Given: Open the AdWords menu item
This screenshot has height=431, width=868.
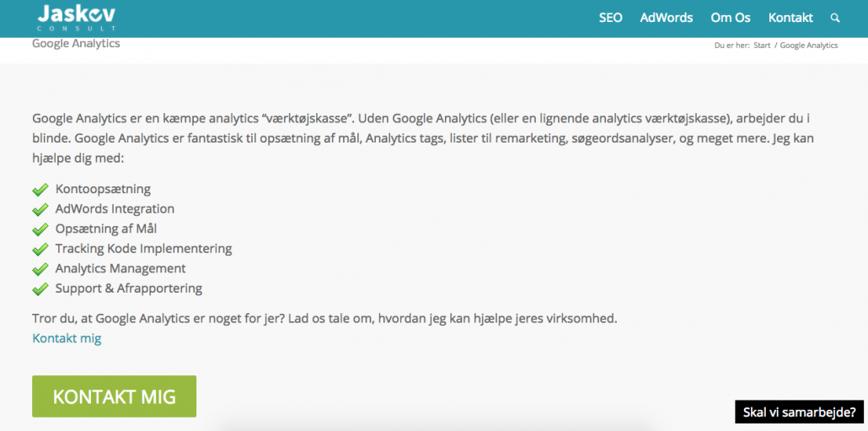Looking at the screenshot, I should click(x=666, y=18).
